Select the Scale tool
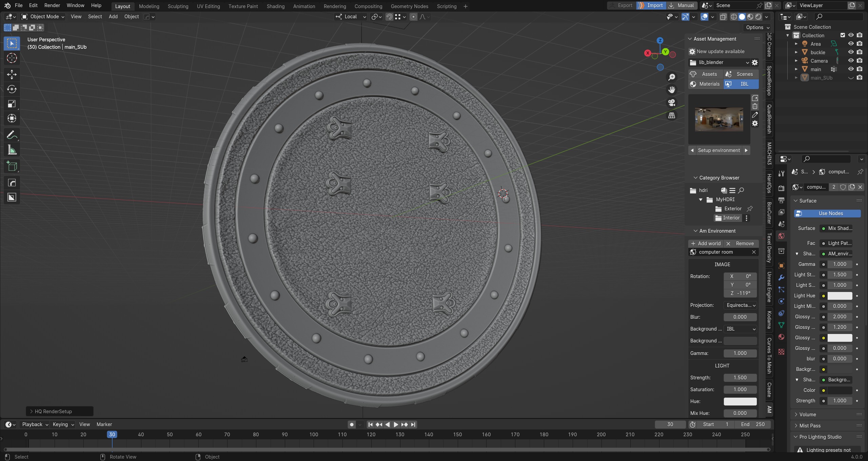This screenshot has height=461, width=868. point(12,104)
